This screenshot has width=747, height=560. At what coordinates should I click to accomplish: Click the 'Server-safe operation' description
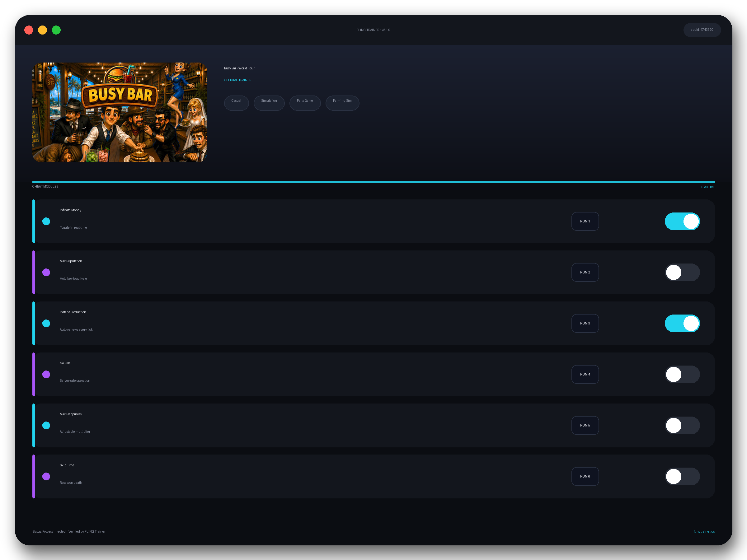click(x=75, y=380)
